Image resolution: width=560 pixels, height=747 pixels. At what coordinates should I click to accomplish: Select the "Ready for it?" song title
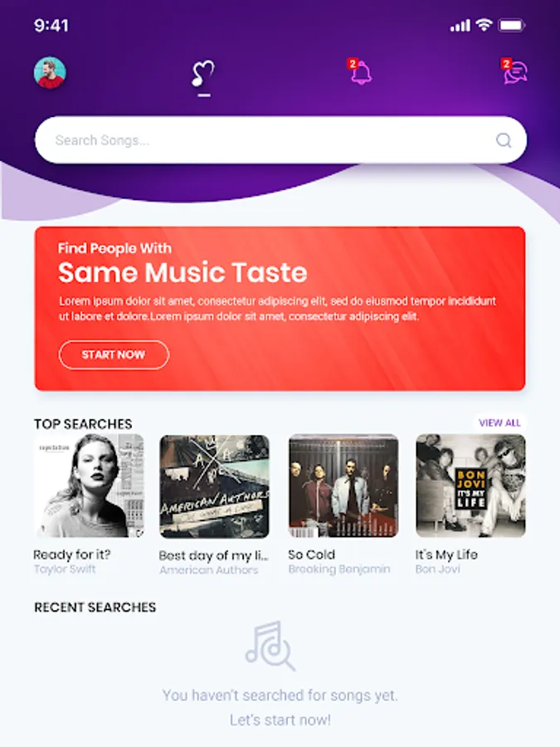(72, 554)
